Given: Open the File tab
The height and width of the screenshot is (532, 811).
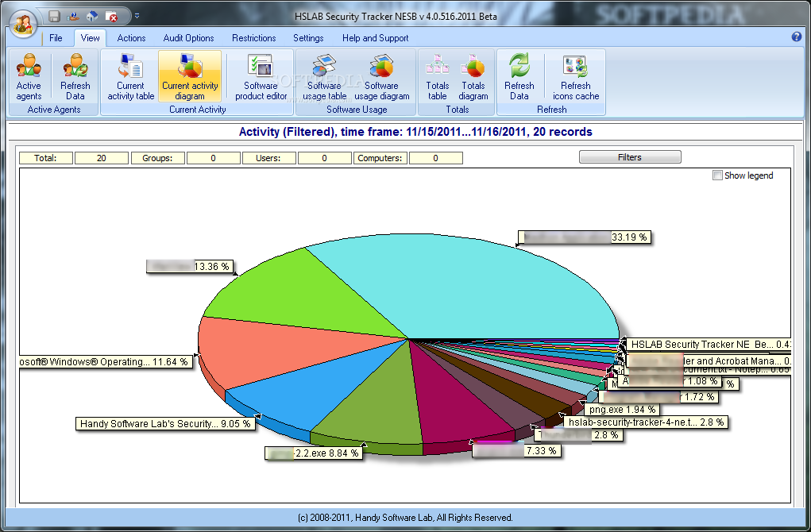Looking at the screenshot, I should 56,38.
